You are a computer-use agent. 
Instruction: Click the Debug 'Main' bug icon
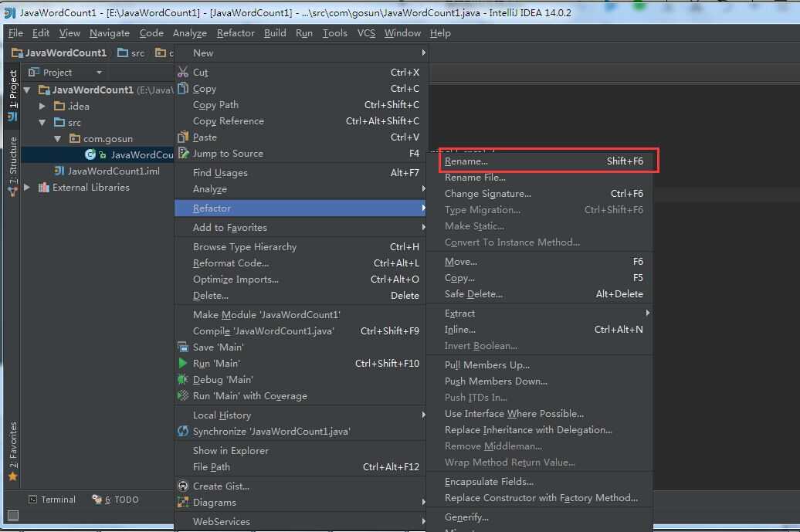[x=183, y=379]
